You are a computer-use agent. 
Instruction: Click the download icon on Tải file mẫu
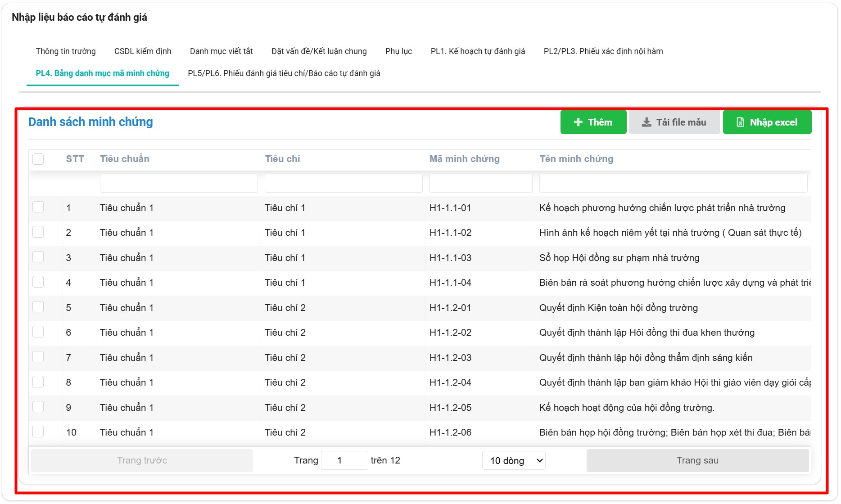(647, 122)
